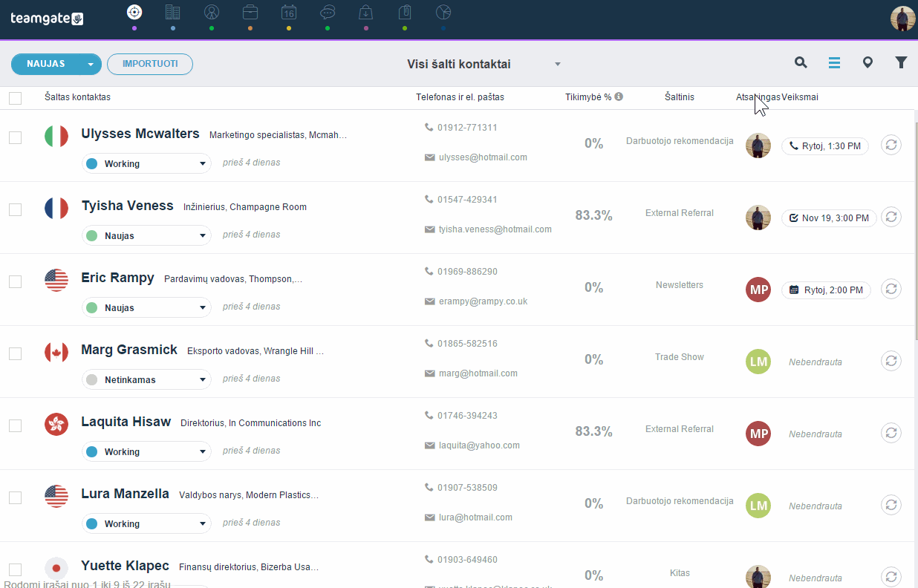Open the pie chart reports icon
The height and width of the screenshot is (588, 918).
coord(443,12)
